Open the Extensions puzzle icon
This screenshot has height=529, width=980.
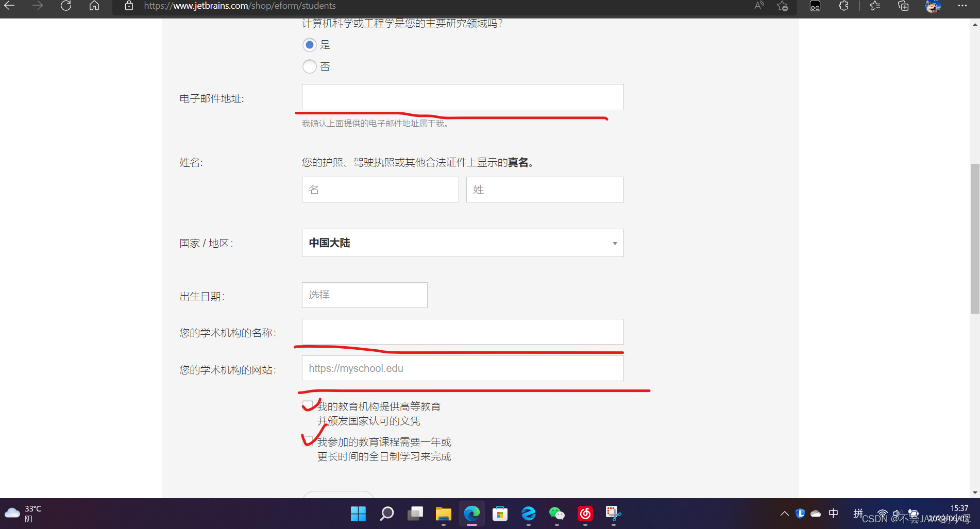click(x=843, y=6)
